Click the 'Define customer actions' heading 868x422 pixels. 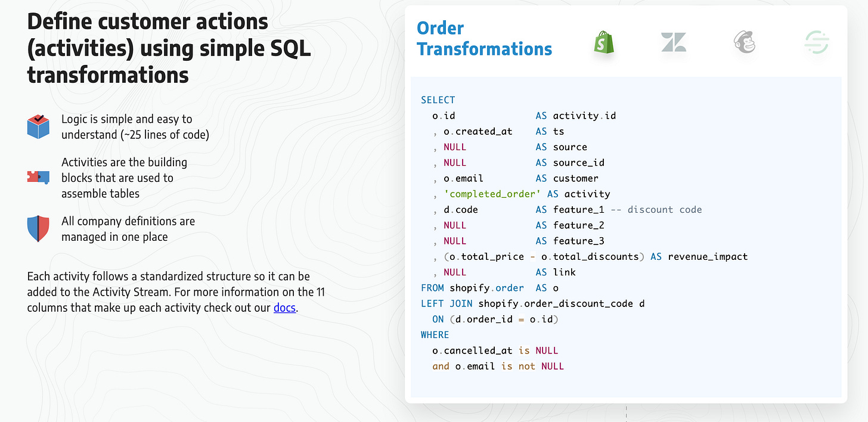click(169, 49)
